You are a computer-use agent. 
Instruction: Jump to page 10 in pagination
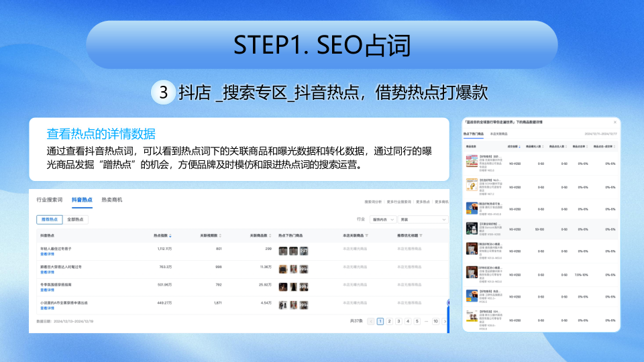pyautogui.click(x=435, y=321)
